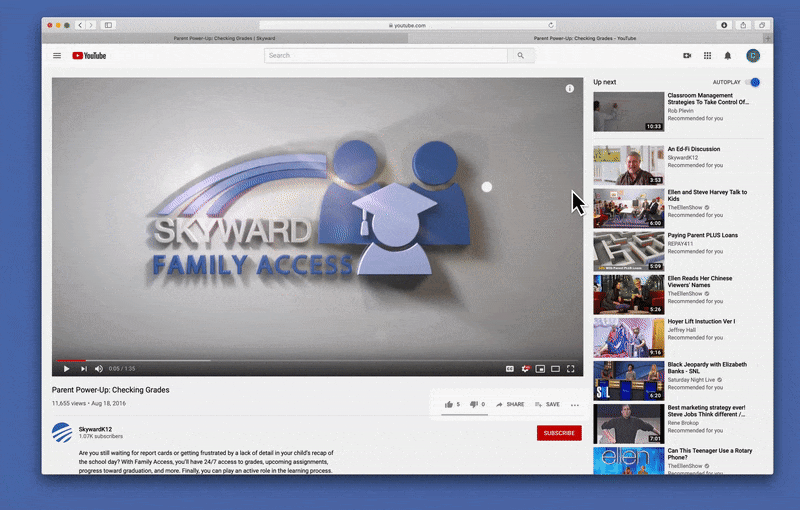
Task: Open the Safari share button
Action: [743, 25]
